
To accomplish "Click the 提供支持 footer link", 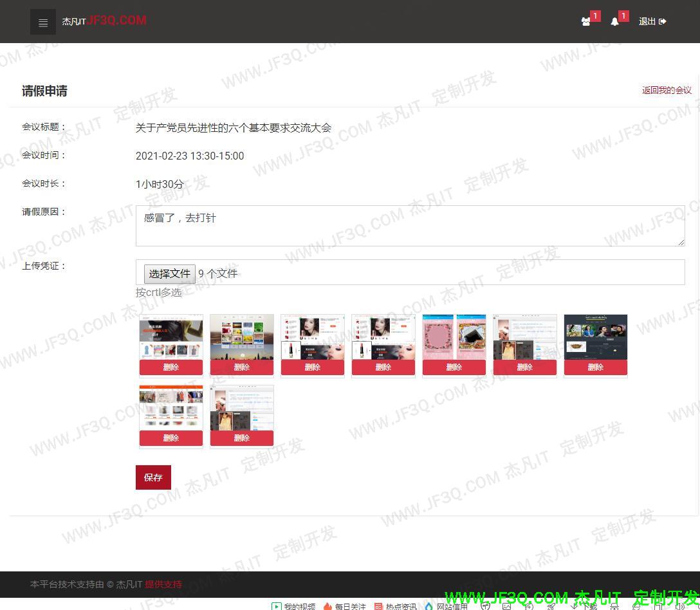I will click(x=163, y=584).
